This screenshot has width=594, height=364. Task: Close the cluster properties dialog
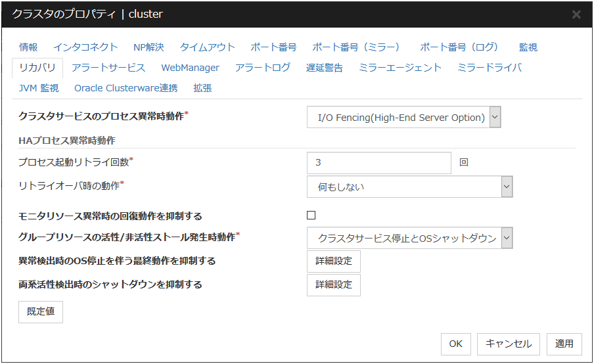pyautogui.click(x=576, y=14)
